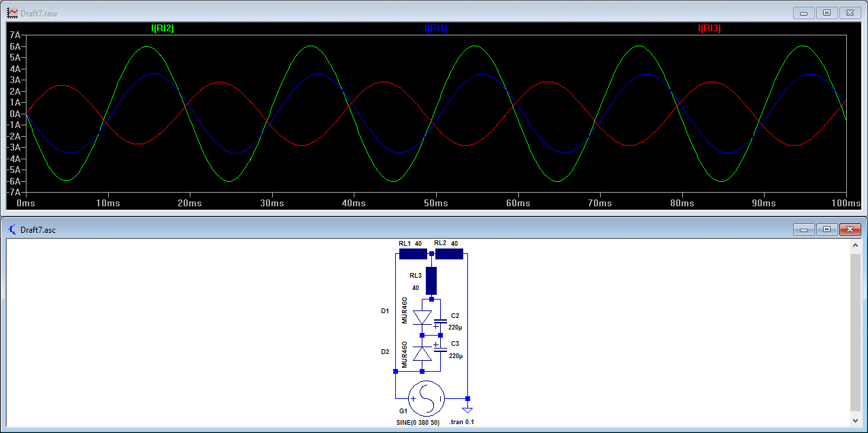Click the D2 diode symbol

pos(422,353)
